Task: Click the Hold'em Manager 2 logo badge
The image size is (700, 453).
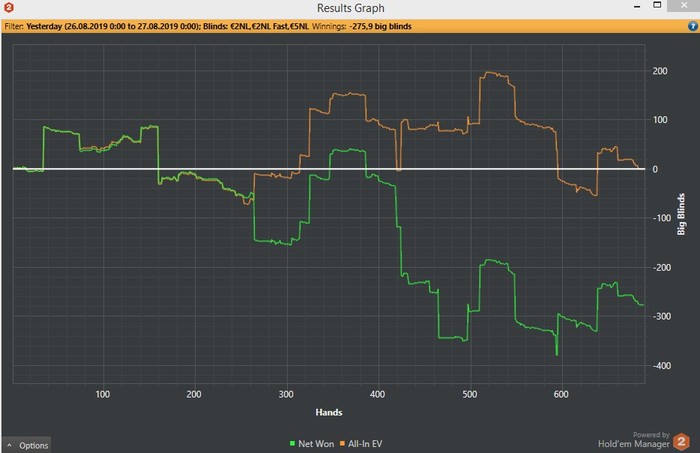Action: pyautogui.click(x=681, y=442)
